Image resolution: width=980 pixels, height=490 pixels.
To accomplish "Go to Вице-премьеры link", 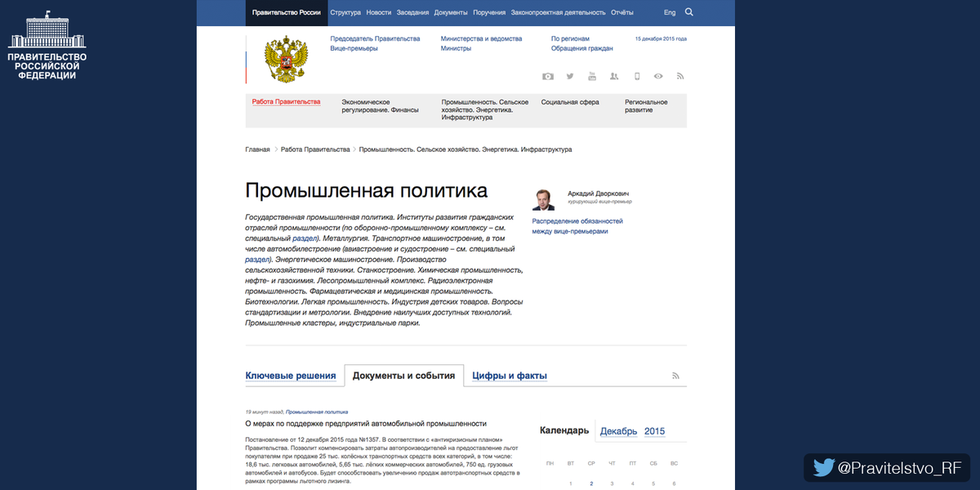I will click(x=354, y=48).
